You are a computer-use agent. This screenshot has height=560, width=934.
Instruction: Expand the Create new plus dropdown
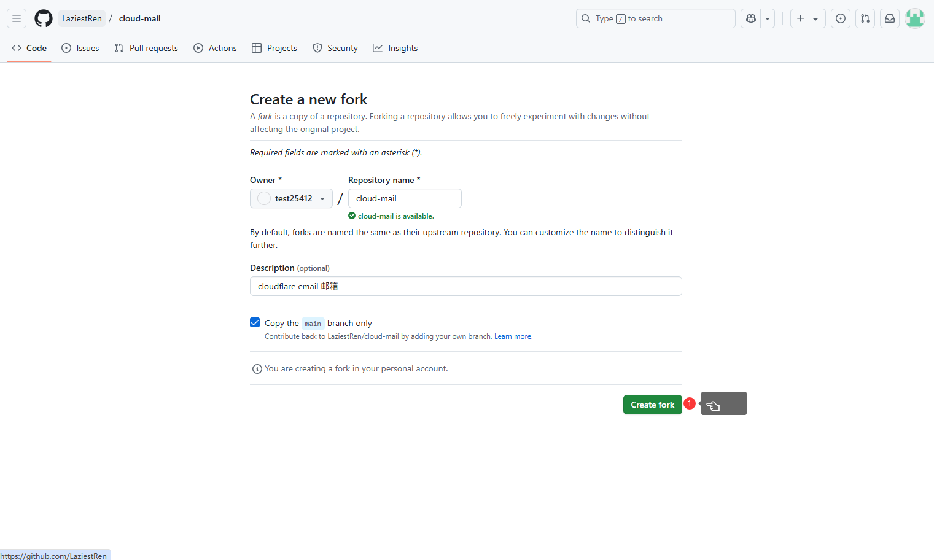point(807,18)
